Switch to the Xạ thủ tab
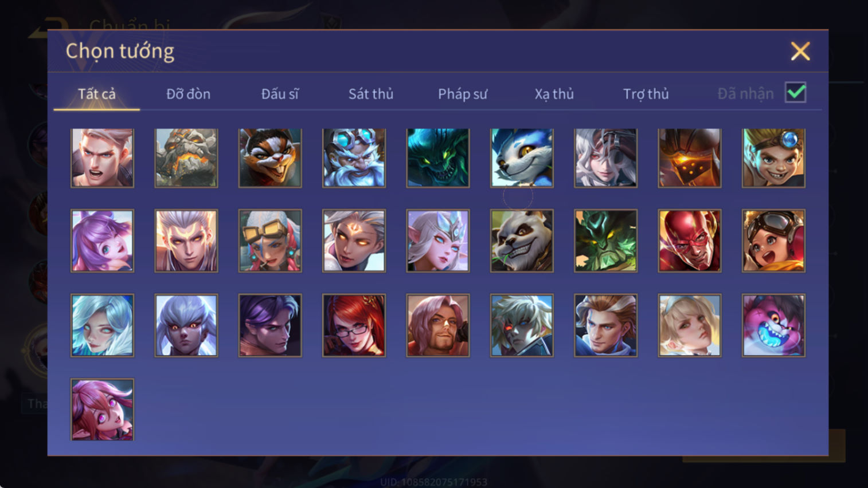Image resolution: width=868 pixels, height=488 pixels. (554, 94)
